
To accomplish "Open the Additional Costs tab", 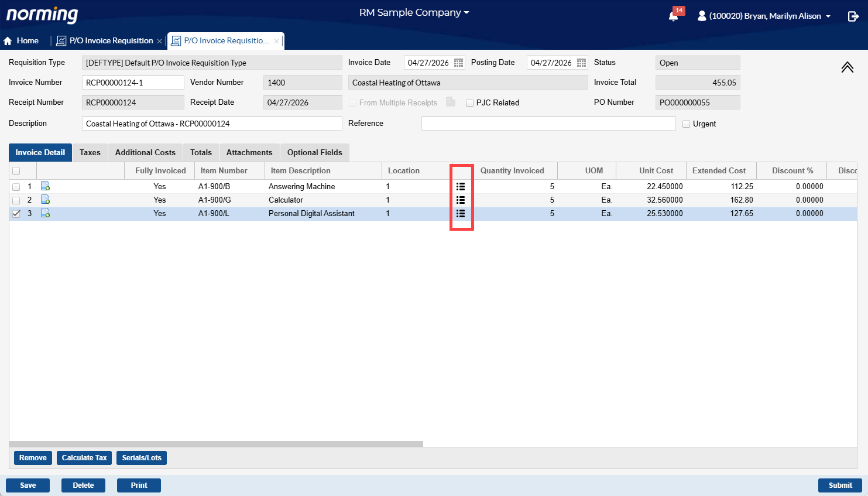I will [x=145, y=153].
